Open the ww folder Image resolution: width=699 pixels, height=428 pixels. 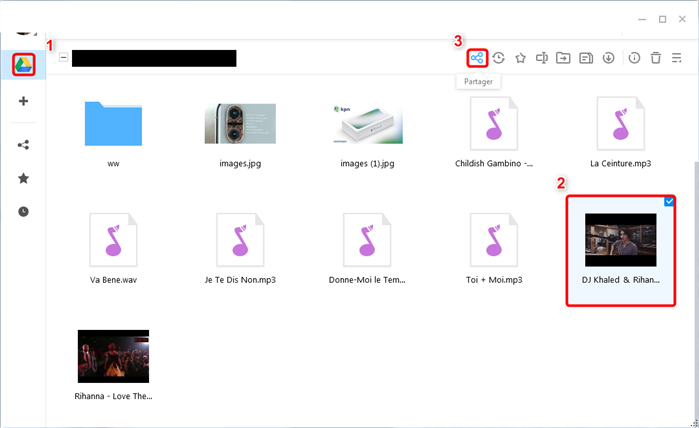tap(113, 124)
